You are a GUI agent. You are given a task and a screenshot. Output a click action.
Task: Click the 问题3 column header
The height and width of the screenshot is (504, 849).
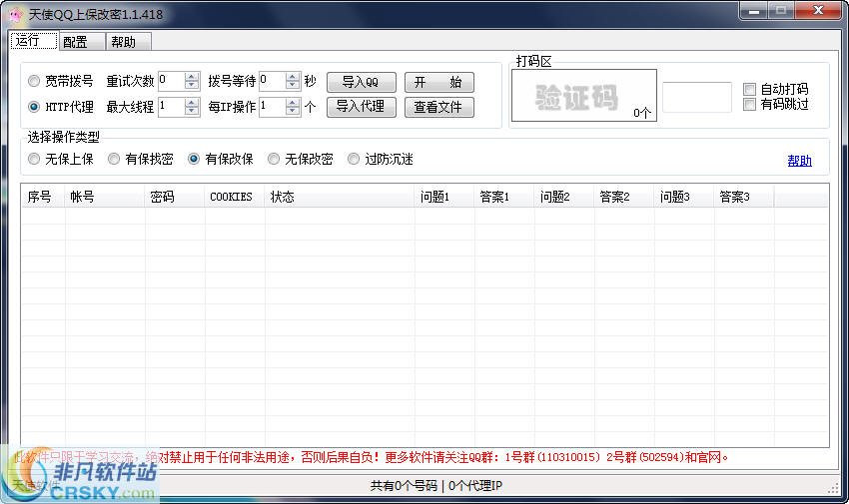pos(684,197)
